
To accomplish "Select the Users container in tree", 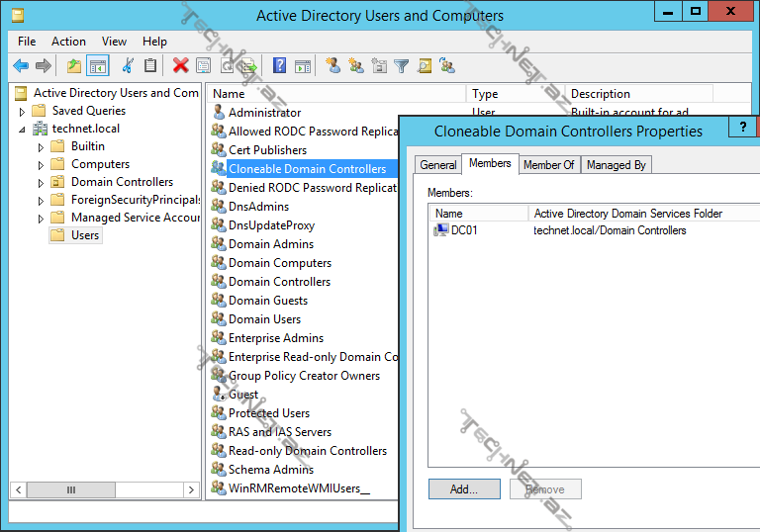I will pyautogui.click(x=76, y=235).
